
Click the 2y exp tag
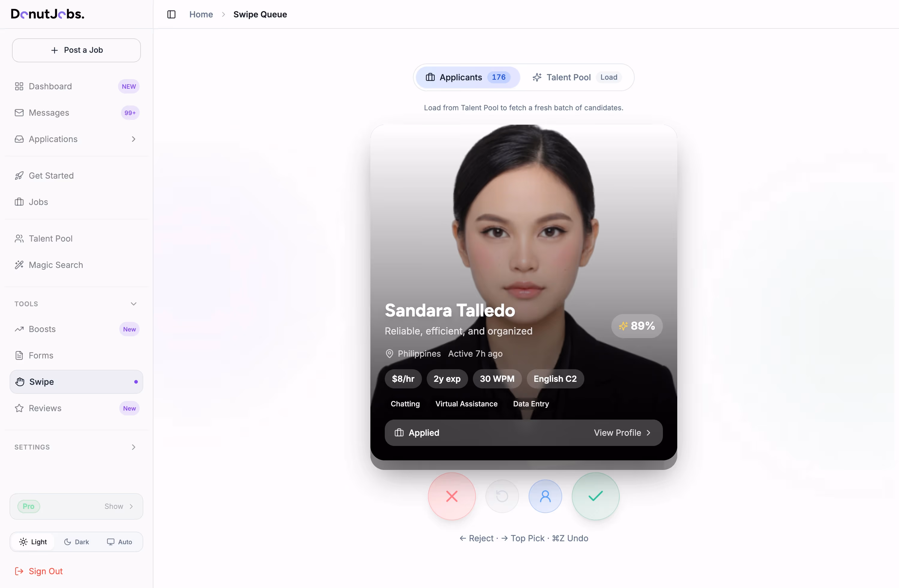tap(447, 379)
